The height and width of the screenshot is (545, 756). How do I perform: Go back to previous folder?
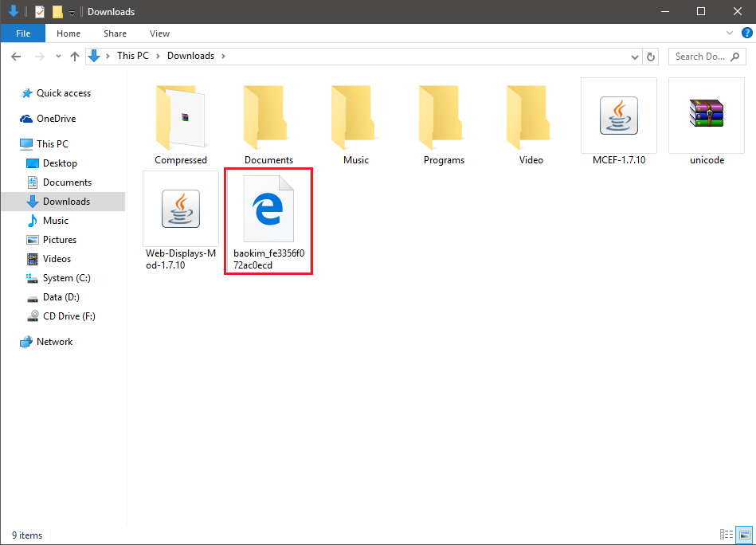16,57
